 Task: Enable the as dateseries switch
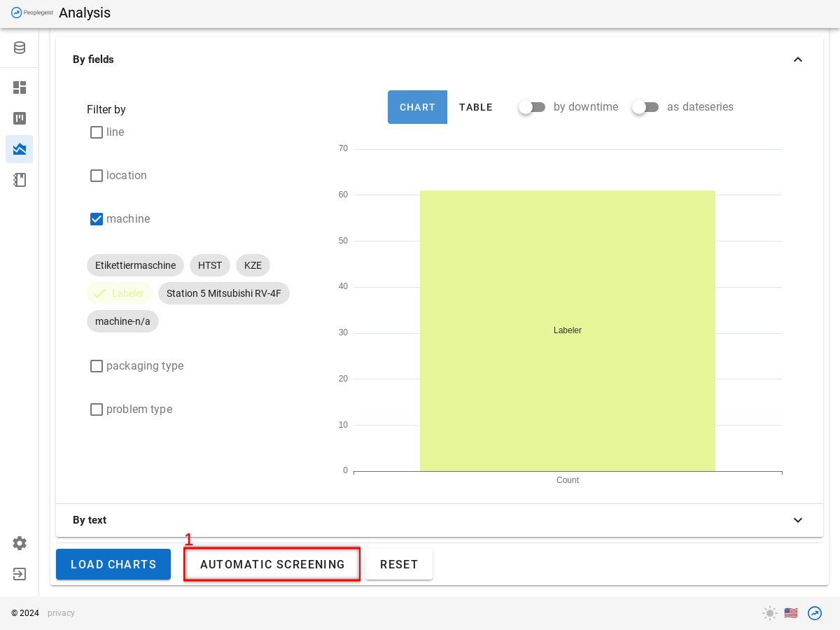(645, 107)
